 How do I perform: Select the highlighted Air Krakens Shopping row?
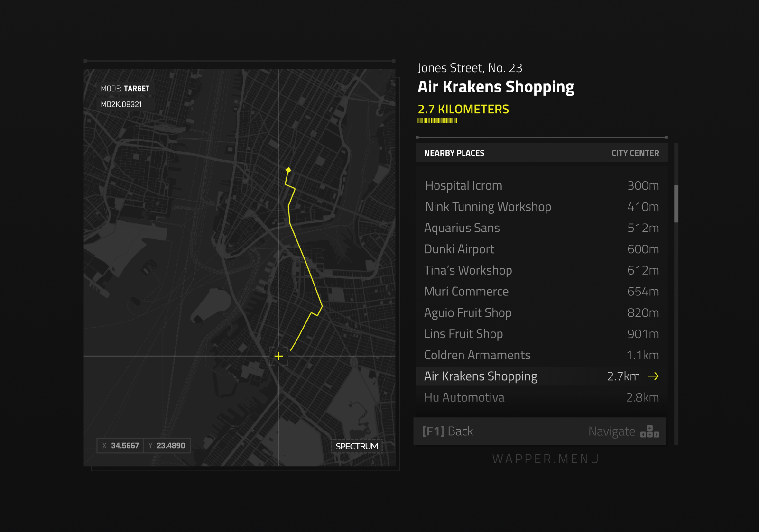[x=542, y=376]
